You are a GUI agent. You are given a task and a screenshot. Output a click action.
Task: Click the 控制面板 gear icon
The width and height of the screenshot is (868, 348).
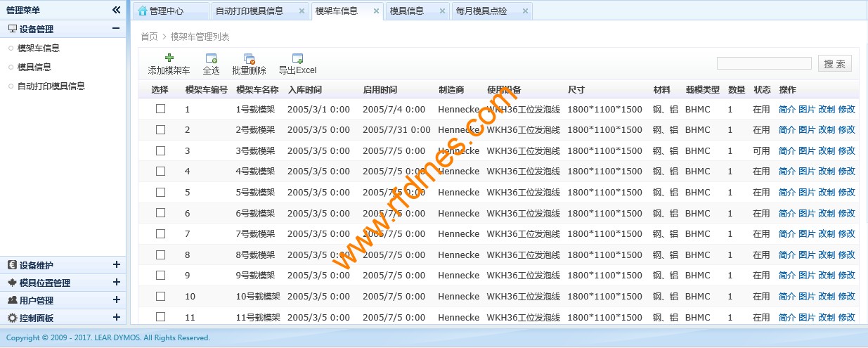point(12,318)
